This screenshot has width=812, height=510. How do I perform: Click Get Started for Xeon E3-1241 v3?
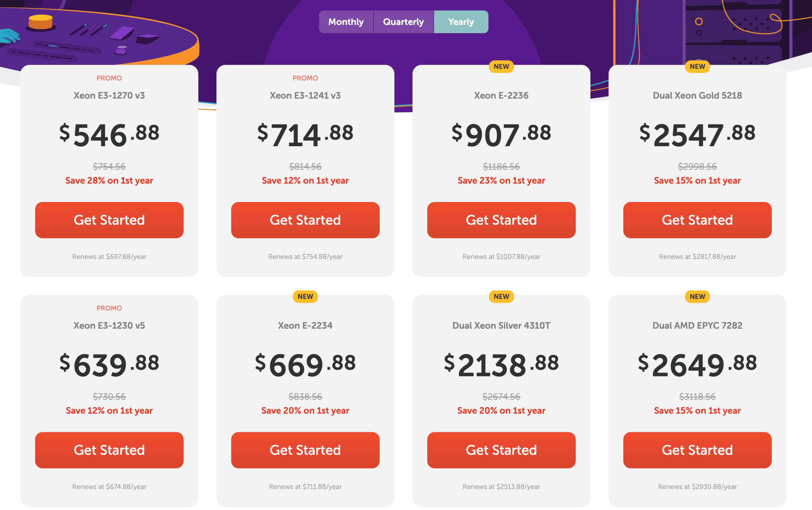pos(305,220)
